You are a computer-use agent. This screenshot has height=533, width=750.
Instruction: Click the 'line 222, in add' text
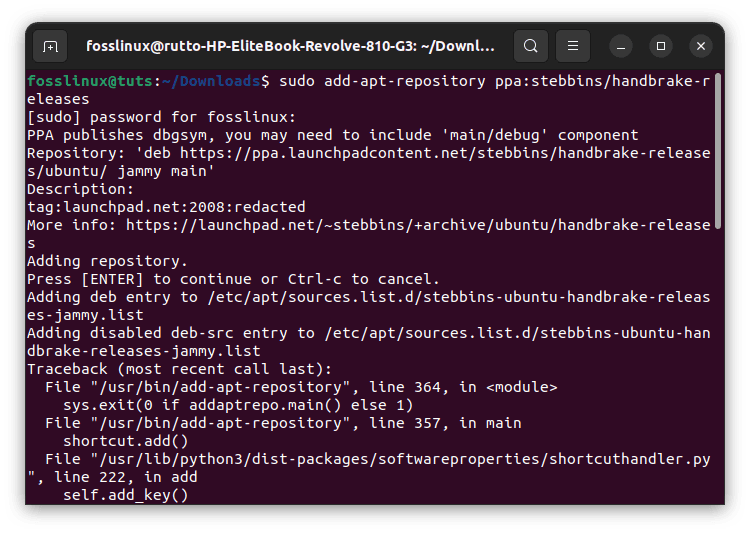tap(125, 477)
